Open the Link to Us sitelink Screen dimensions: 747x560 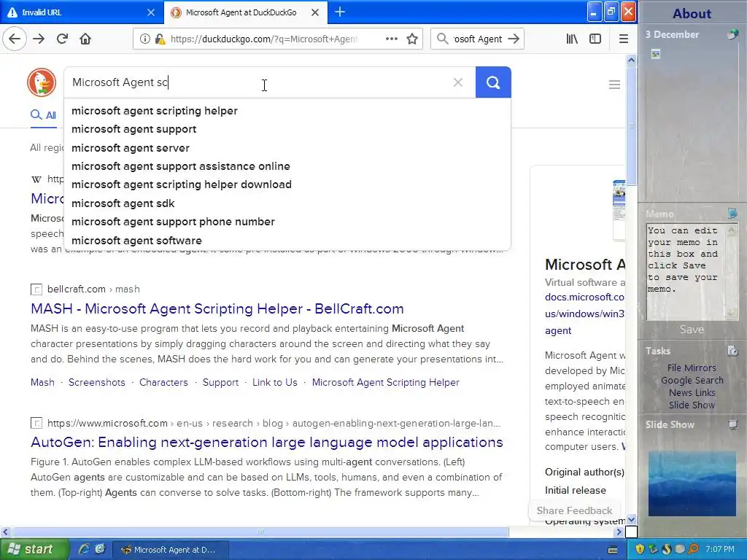(x=275, y=382)
